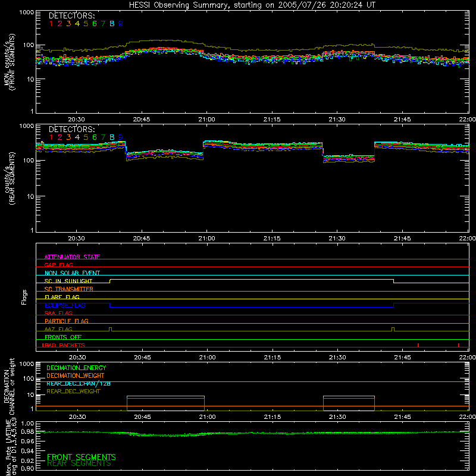Viewport: 476px width, 476px height.
Task: Click the SC_TRANSMITTER flag label
Action: 68,289
